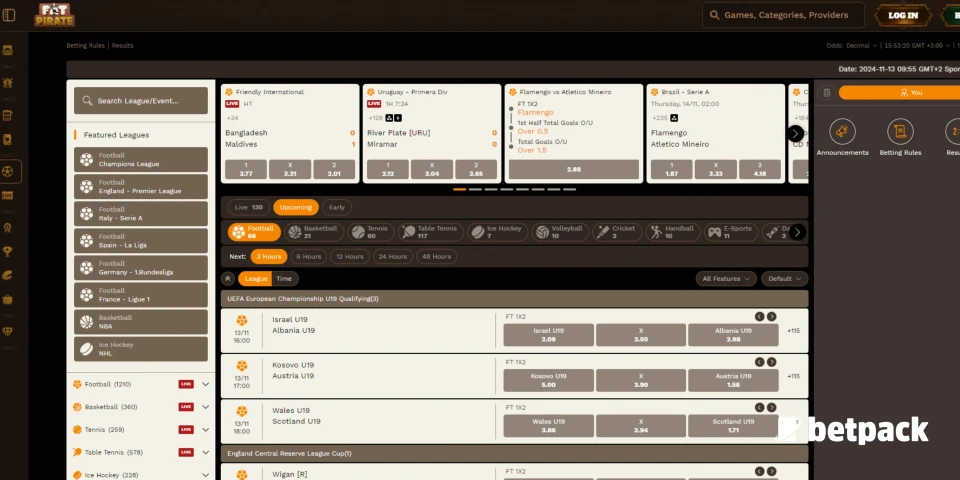Open the Odds Decimal dropdown
Image resolution: width=960 pixels, height=480 pixels.
pos(852,45)
